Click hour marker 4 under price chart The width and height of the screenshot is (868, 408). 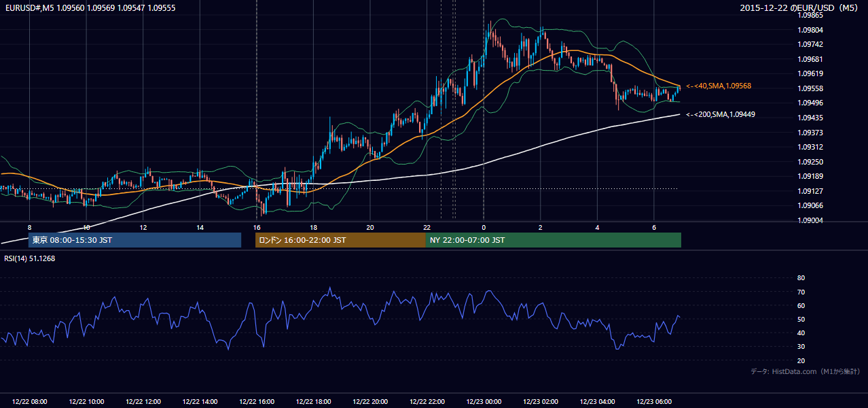597,227
